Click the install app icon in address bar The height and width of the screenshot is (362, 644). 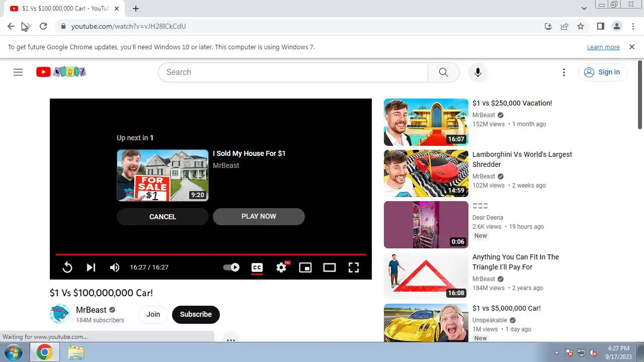click(x=548, y=26)
